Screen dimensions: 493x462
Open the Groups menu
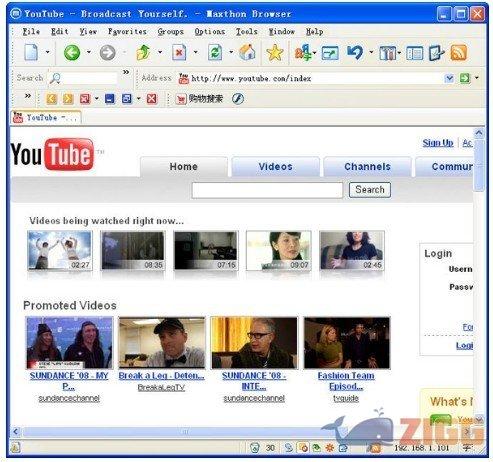tap(171, 32)
